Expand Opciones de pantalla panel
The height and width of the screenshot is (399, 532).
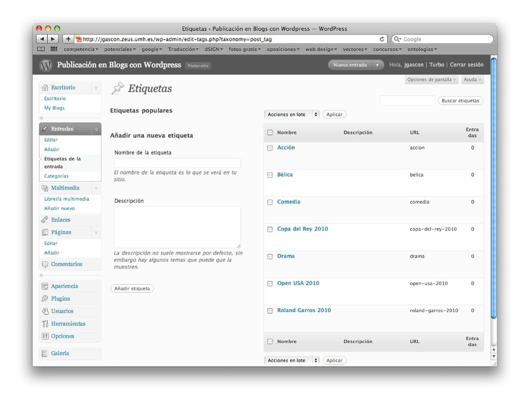[x=431, y=79]
